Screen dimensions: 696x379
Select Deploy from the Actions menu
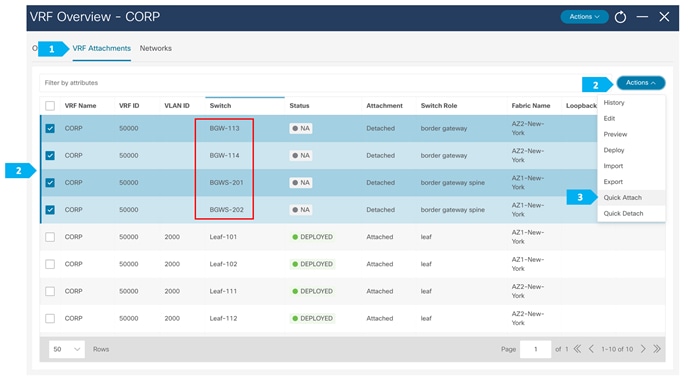(x=614, y=150)
